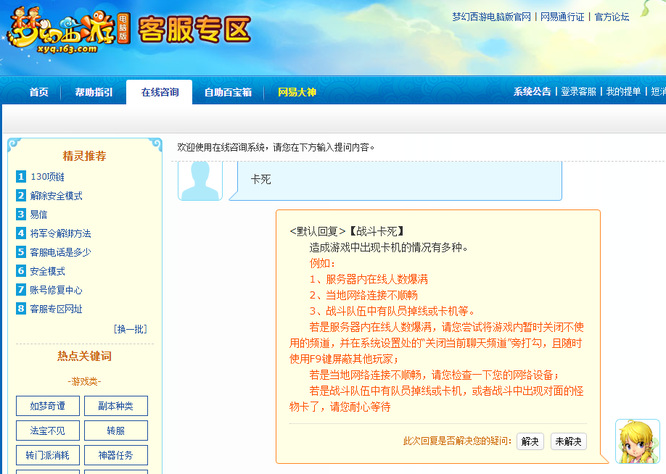Select recommended item 130项链

click(47, 177)
